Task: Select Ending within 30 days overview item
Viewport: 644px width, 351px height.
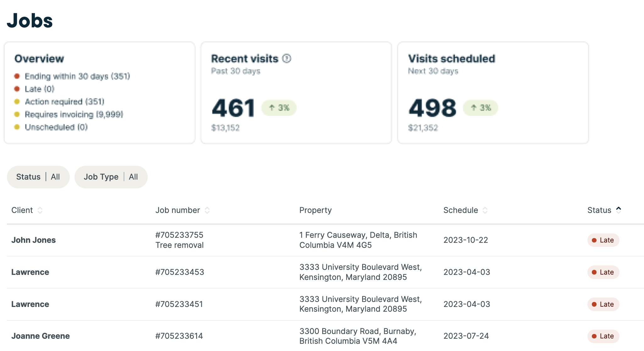Action: pyautogui.click(x=77, y=76)
